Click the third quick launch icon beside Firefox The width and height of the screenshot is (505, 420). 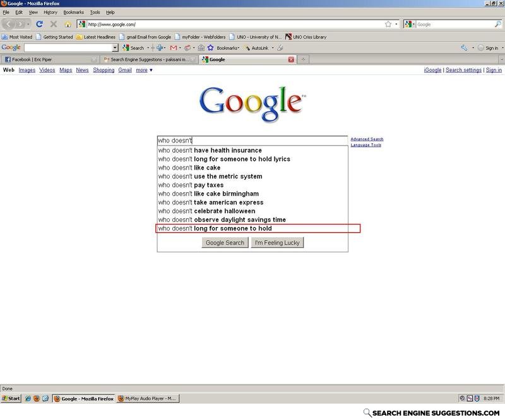click(45, 399)
